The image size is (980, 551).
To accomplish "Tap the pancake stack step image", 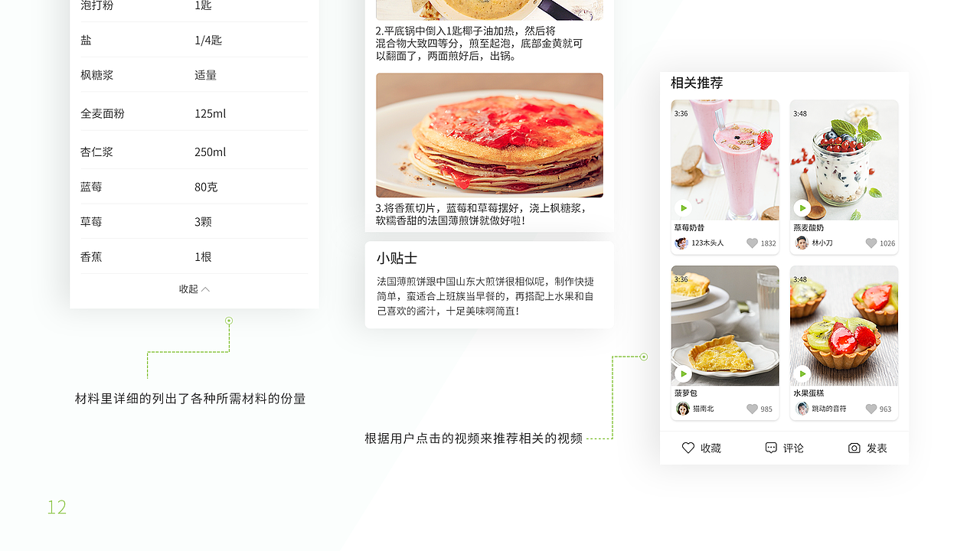I will 489,135.
